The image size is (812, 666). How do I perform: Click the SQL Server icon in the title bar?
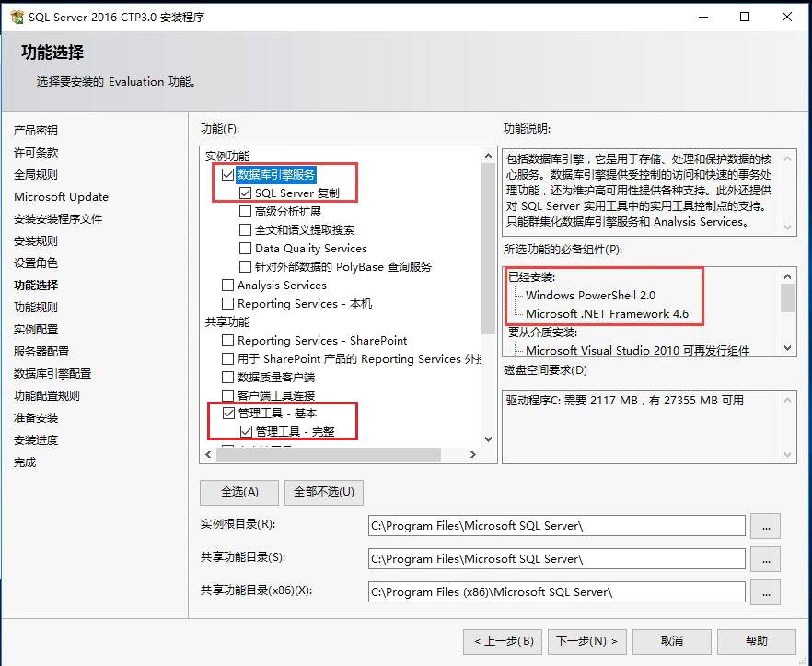coord(16,17)
